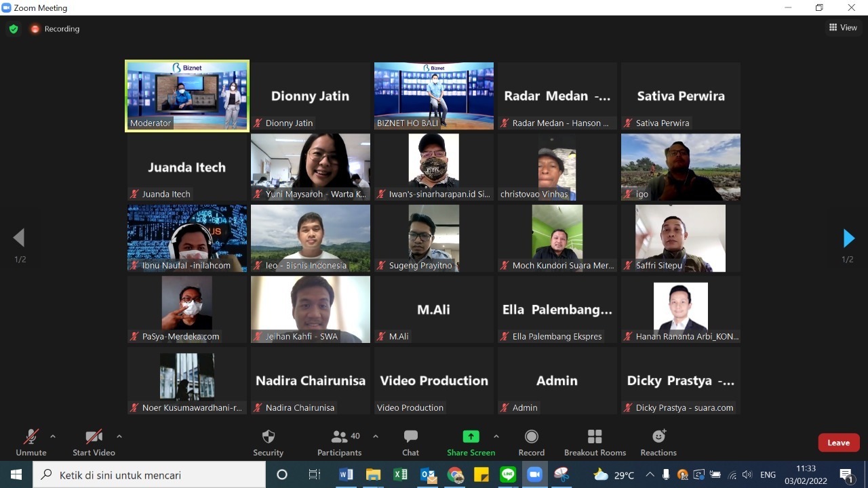Expand the Participants options caret

[x=376, y=436]
